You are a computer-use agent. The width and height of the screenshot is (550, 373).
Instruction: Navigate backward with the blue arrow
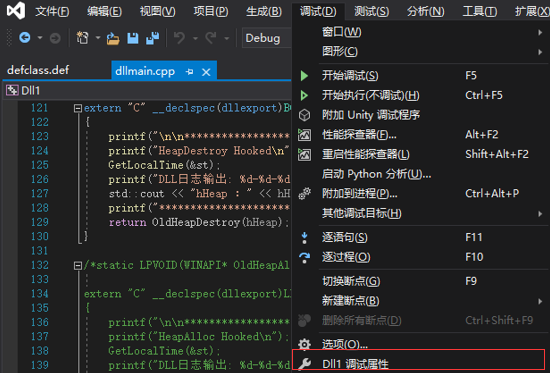pos(25,38)
